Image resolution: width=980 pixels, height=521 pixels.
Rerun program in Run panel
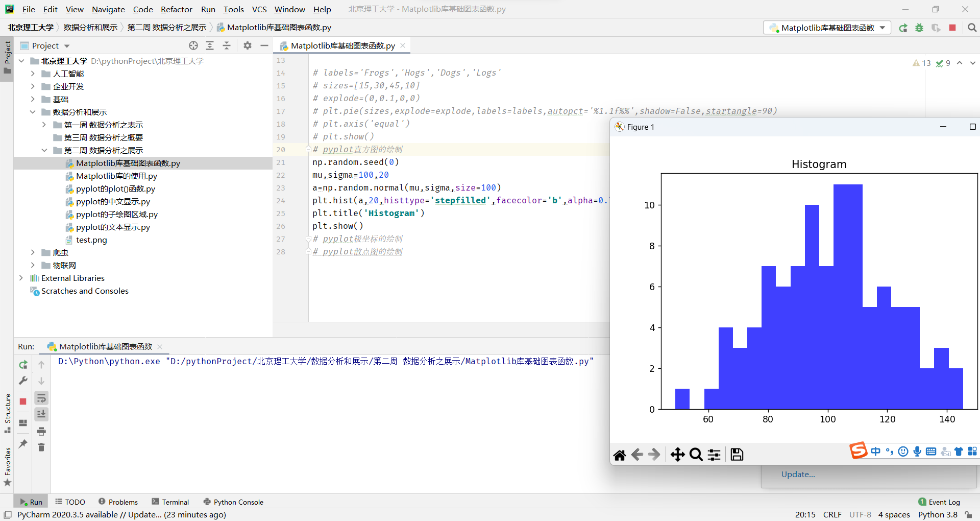pyautogui.click(x=23, y=365)
